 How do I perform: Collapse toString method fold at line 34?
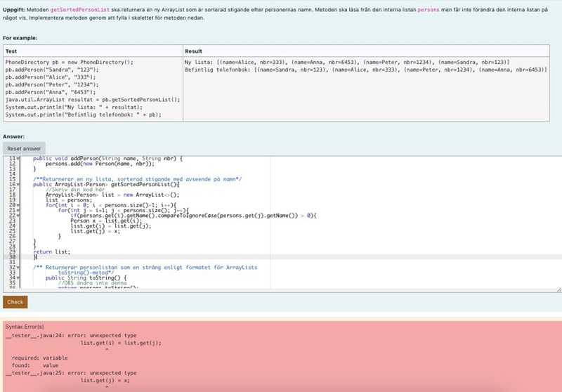point(18,277)
